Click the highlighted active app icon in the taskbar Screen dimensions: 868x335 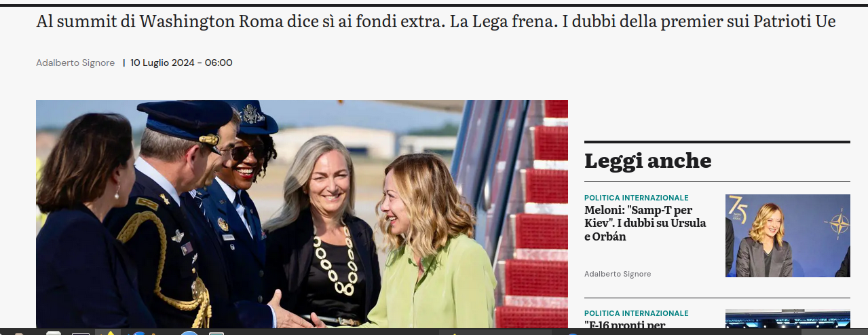[x=107, y=332]
